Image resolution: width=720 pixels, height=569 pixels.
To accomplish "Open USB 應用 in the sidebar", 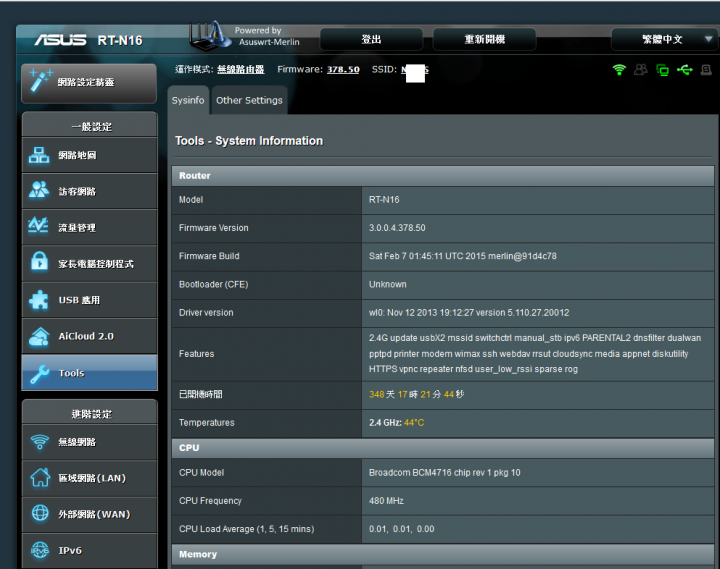I will [90, 300].
